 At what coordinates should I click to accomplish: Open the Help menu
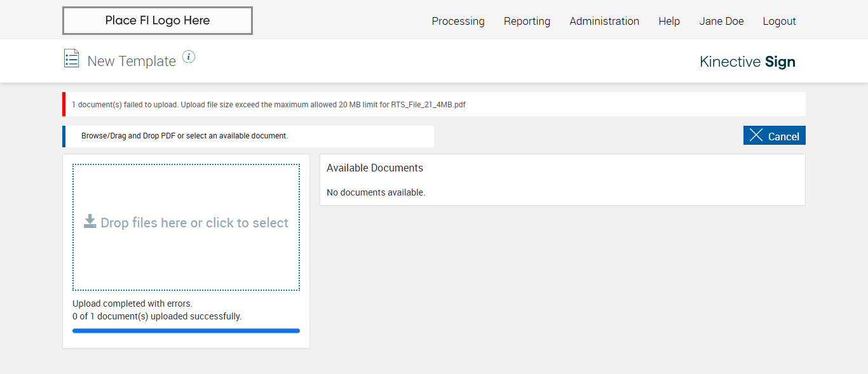(x=669, y=21)
